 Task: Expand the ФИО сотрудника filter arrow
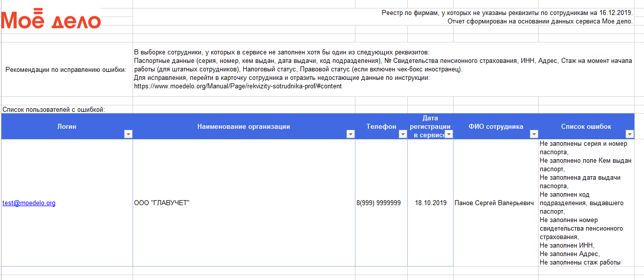(534, 134)
